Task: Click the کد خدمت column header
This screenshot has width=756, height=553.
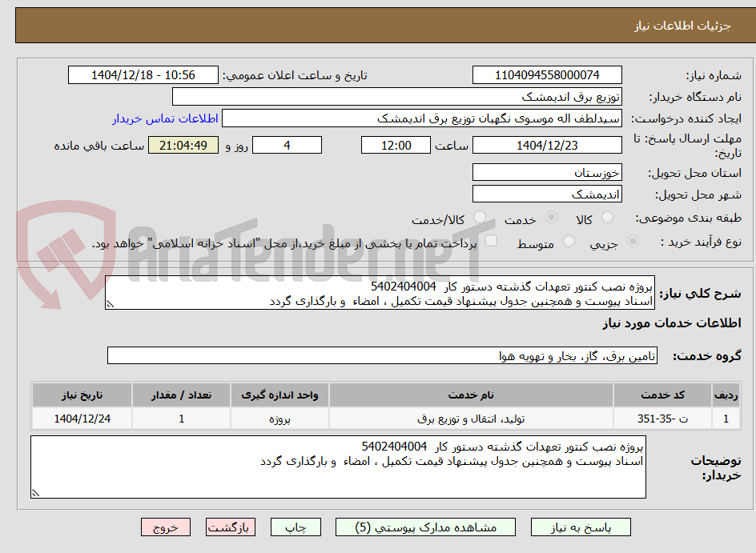Action: tap(662, 395)
